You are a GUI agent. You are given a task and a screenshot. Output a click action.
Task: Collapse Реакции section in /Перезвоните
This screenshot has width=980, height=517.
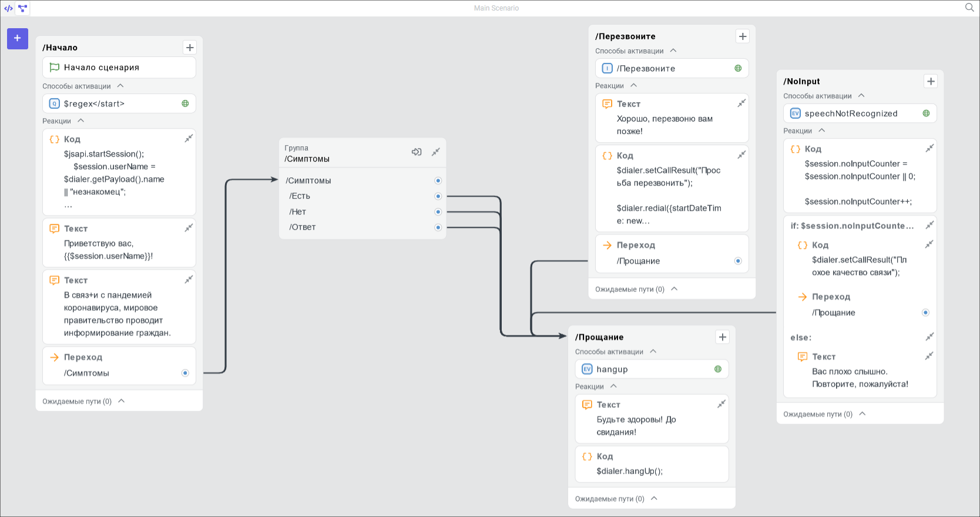pyautogui.click(x=633, y=85)
